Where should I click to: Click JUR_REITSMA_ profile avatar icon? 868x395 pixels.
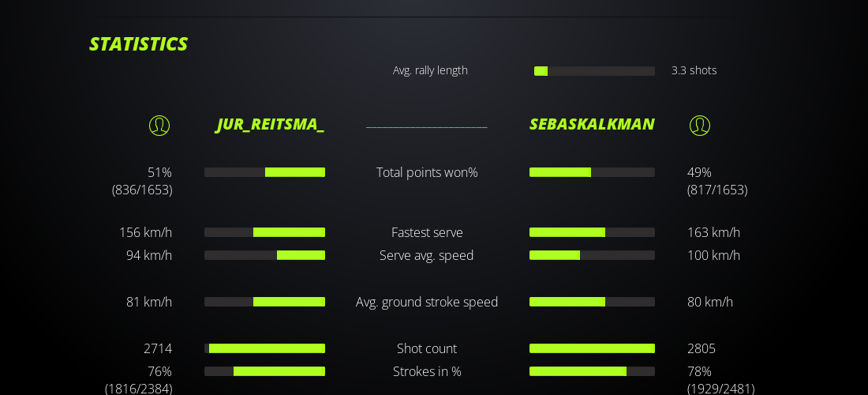[159, 126]
